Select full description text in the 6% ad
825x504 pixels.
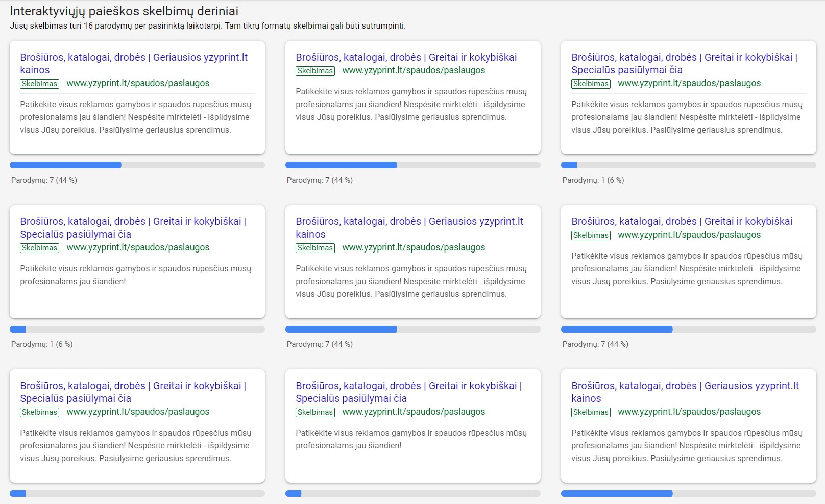687,117
